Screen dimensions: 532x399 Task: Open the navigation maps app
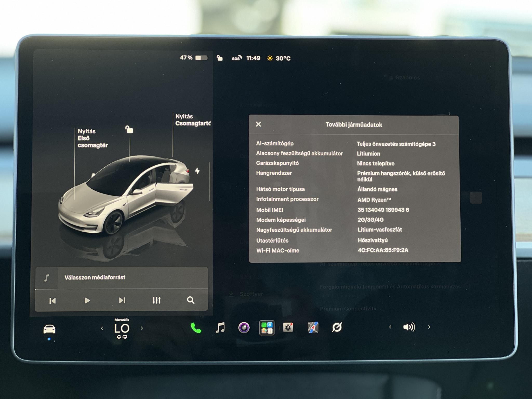tap(313, 327)
